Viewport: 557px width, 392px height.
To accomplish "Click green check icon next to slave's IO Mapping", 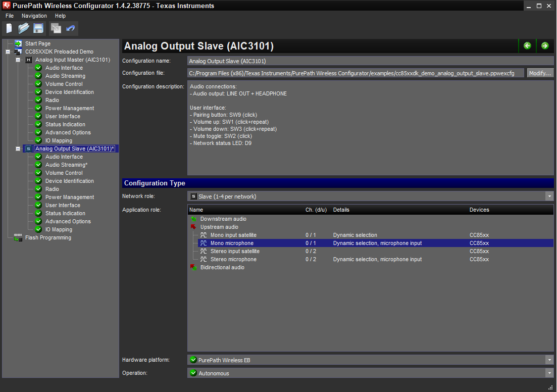I will point(38,229).
